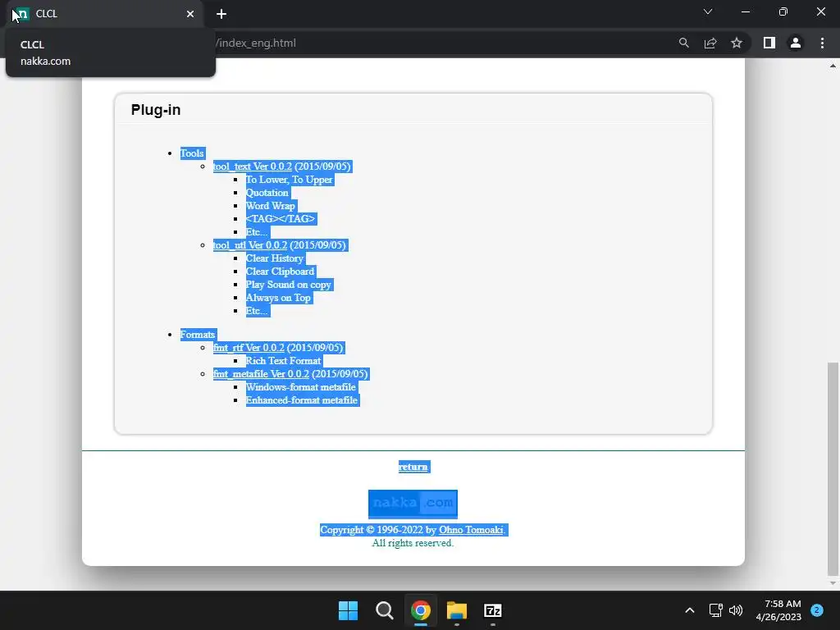The width and height of the screenshot is (840, 630).
Task: Click the scrollbar down arrow
Action: pos(833,583)
